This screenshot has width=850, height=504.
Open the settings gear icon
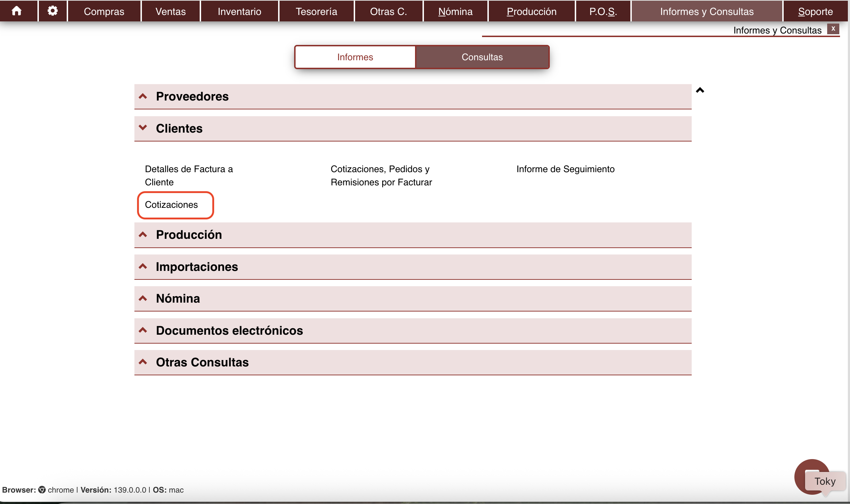click(x=53, y=11)
